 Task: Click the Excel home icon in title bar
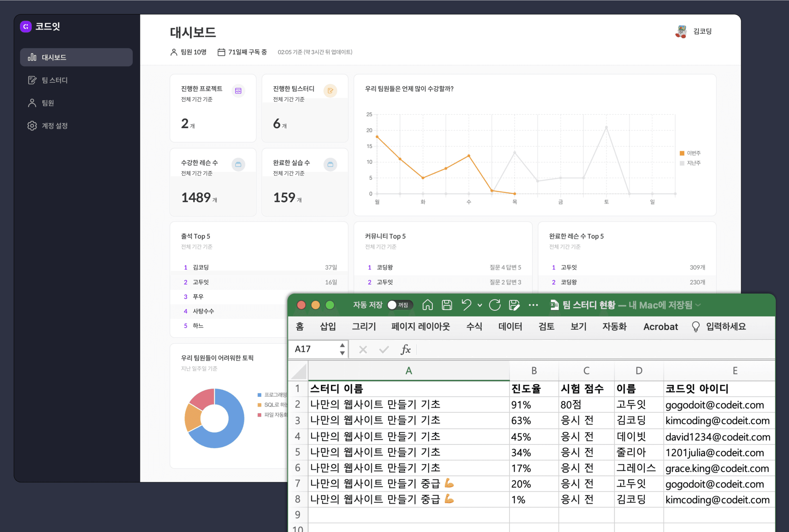point(427,305)
